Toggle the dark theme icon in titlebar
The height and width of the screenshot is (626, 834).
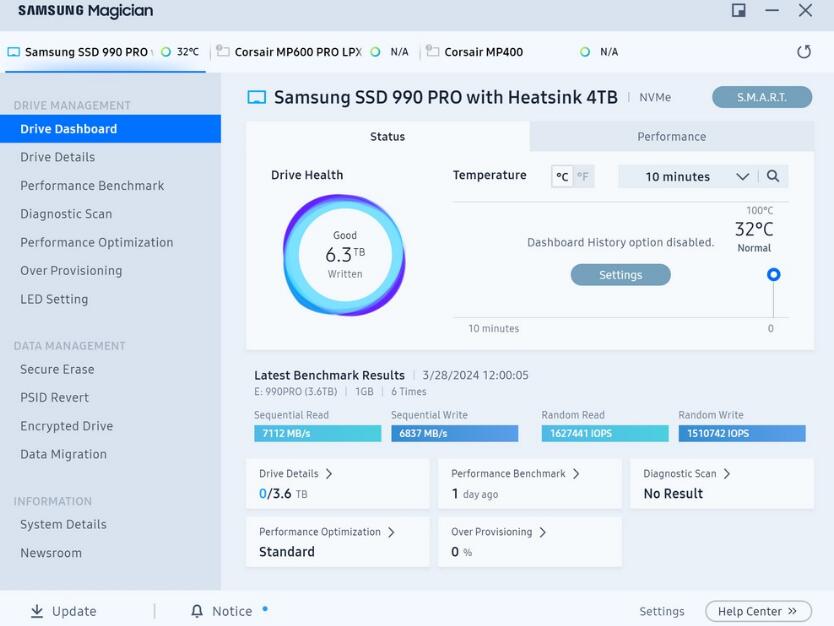pos(738,12)
